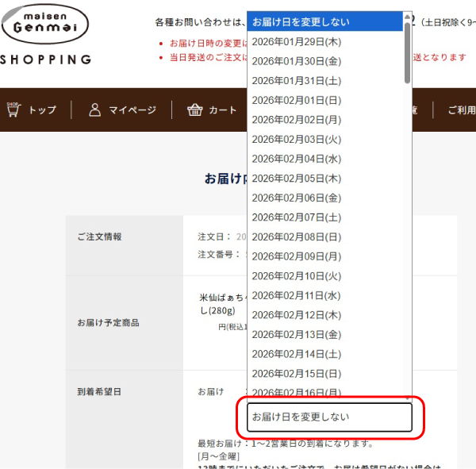Select 2026年02月03日(火) in the dropdown
Image resolution: width=476 pixels, height=469 pixels.
tap(324, 139)
